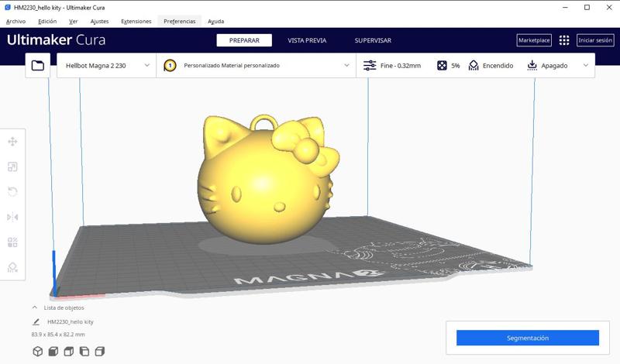Open the Ayuda menu
This screenshot has width=620, height=364.
point(216,22)
